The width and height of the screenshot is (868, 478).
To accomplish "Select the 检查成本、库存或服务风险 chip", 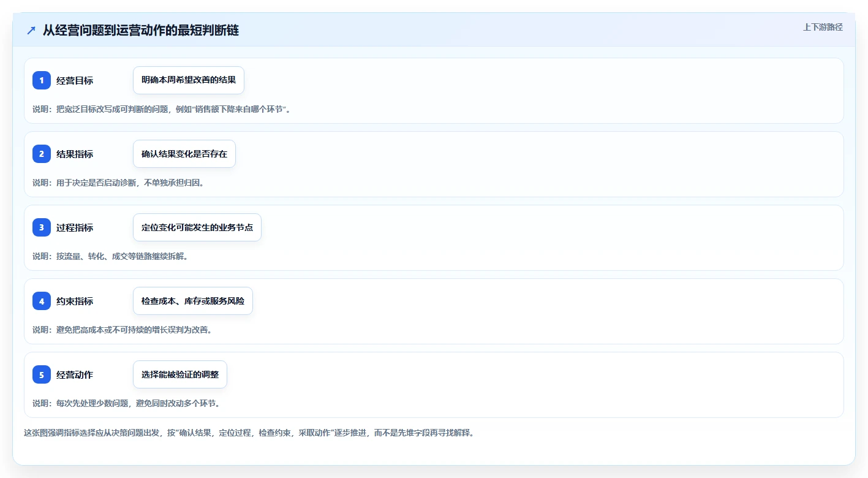I will [x=193, y=301].
